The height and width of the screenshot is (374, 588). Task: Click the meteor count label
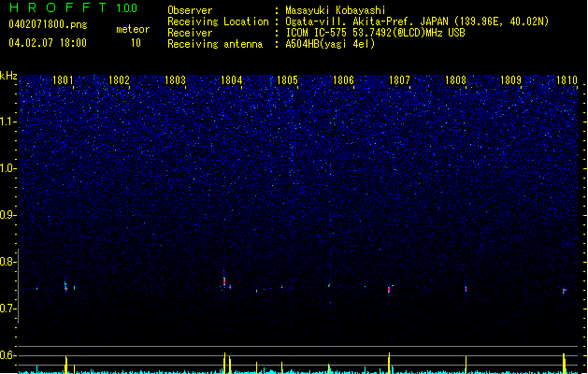click(133, 29)
